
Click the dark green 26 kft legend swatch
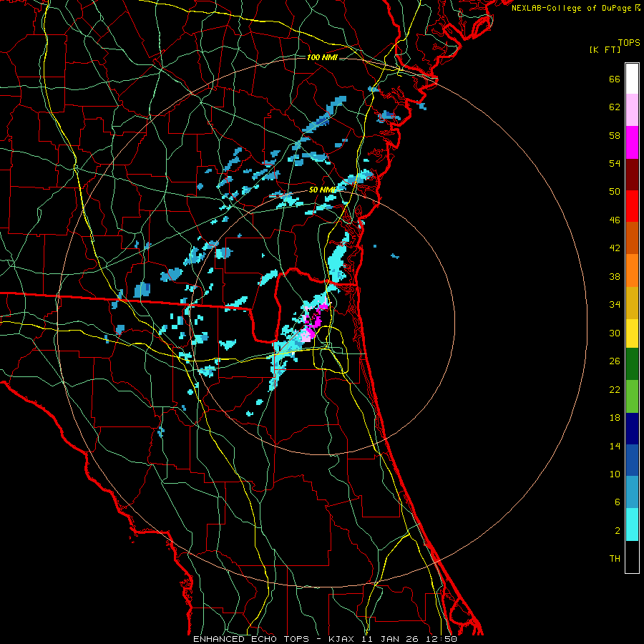632,364
